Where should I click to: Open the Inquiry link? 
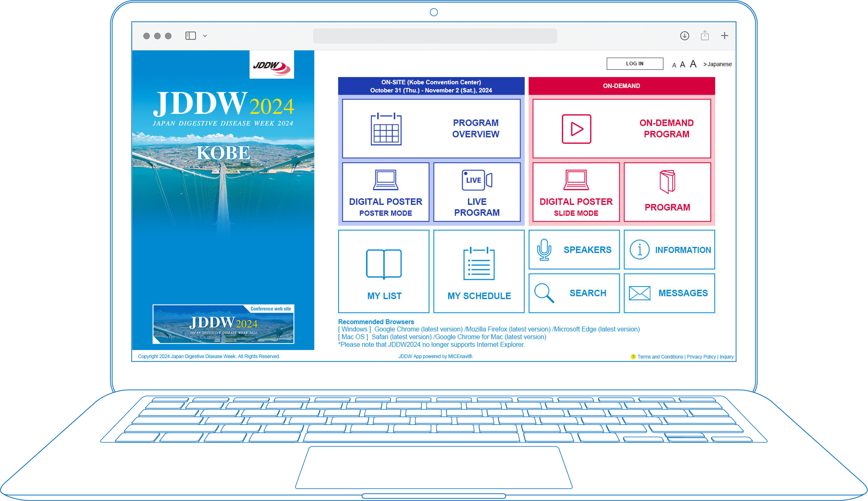pos(726,357)
